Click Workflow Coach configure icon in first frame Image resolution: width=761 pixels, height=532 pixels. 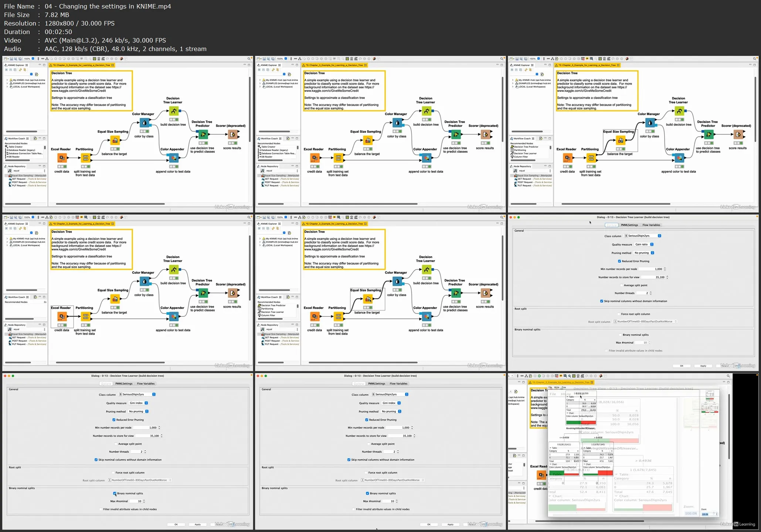click(35, 138)
